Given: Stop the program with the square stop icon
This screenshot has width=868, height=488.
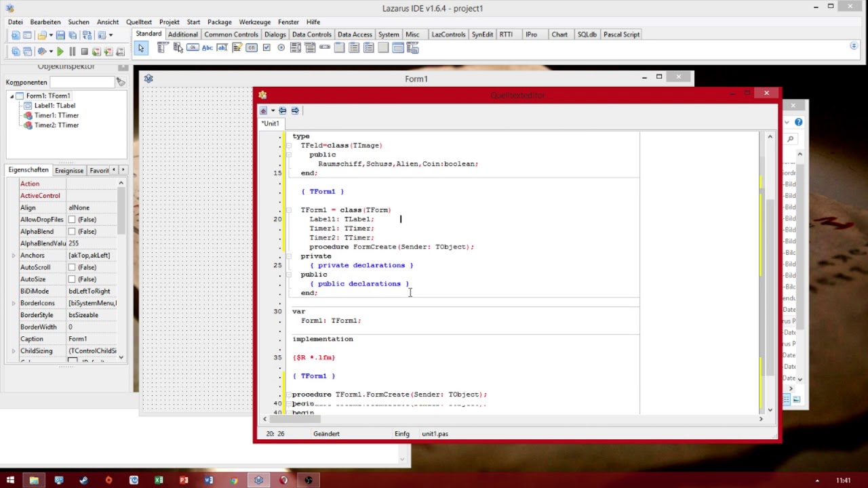Looking at the screenshot, I should click(84, 52).
